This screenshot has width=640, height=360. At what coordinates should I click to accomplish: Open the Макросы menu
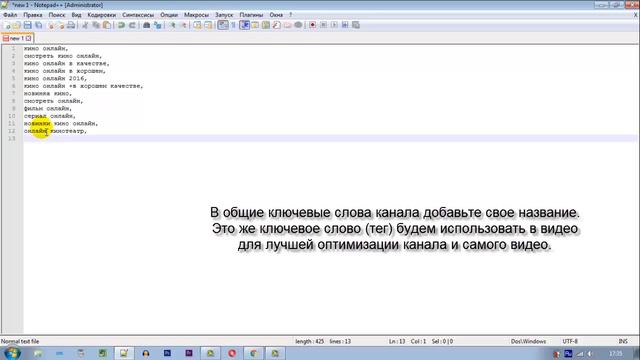[x=196, y=15]
